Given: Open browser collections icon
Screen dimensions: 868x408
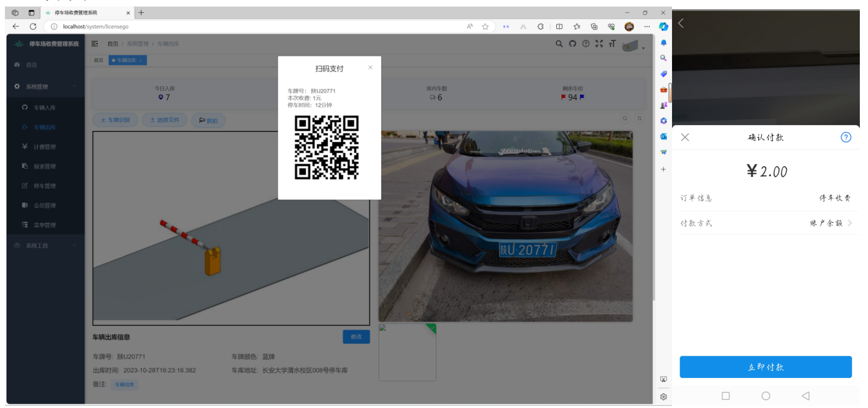Looking at the screenshot, I should pos(594,26).
